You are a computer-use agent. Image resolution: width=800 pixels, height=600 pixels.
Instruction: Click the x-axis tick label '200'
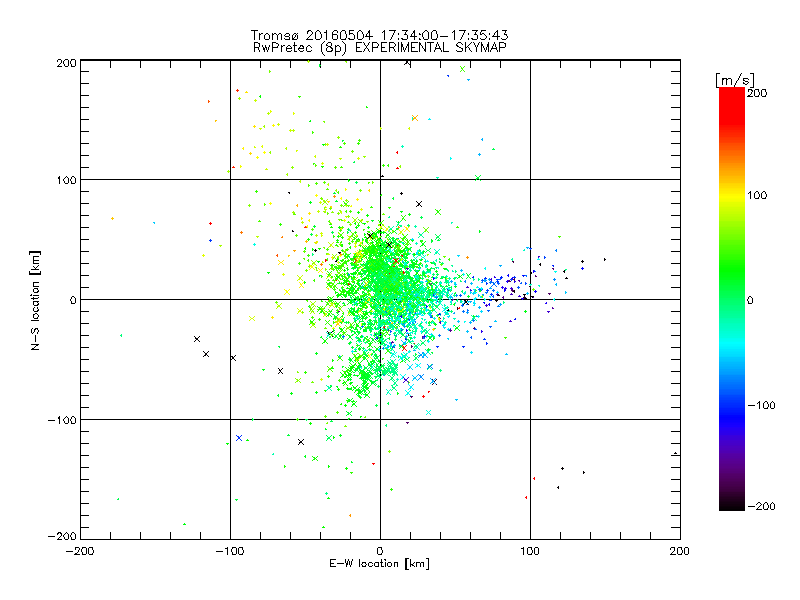(x=680, y=551)
